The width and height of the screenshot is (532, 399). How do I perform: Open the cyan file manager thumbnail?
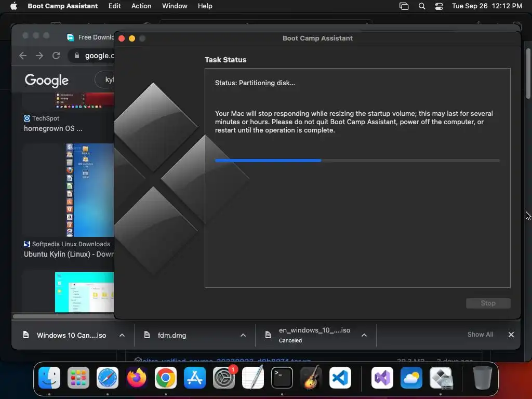tap(84, 292)
